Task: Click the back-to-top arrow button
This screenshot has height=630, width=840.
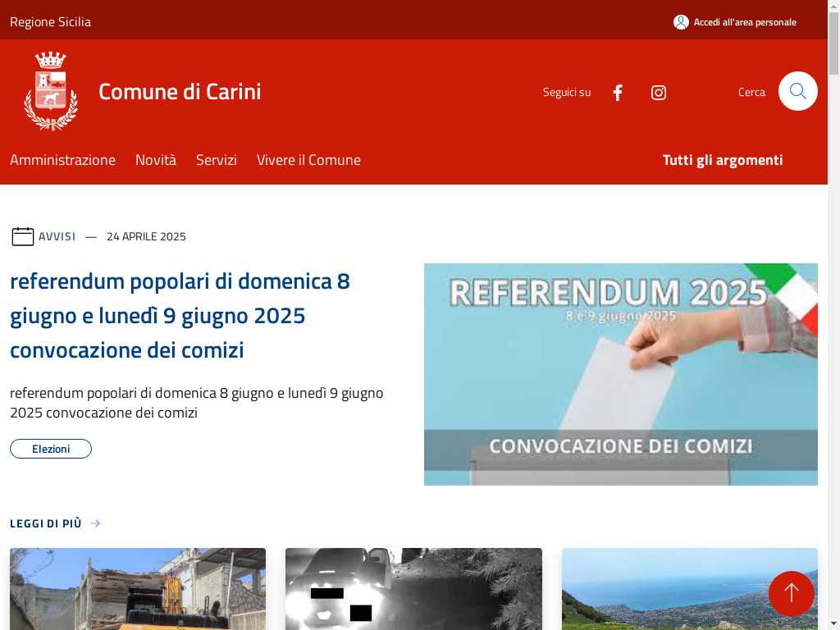Action: pyautogui.click(x=792, y=593)
